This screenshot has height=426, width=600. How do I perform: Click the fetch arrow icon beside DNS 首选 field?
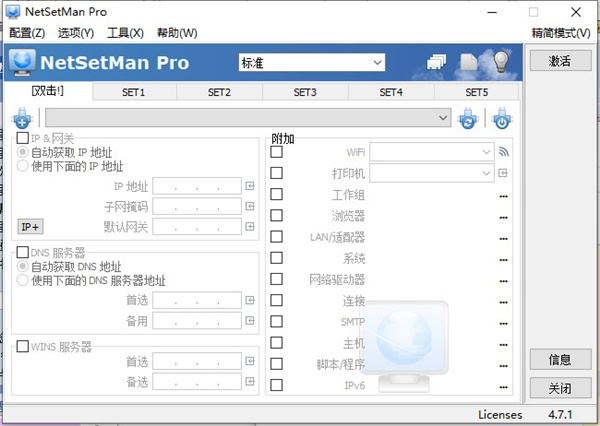point(250,300)
